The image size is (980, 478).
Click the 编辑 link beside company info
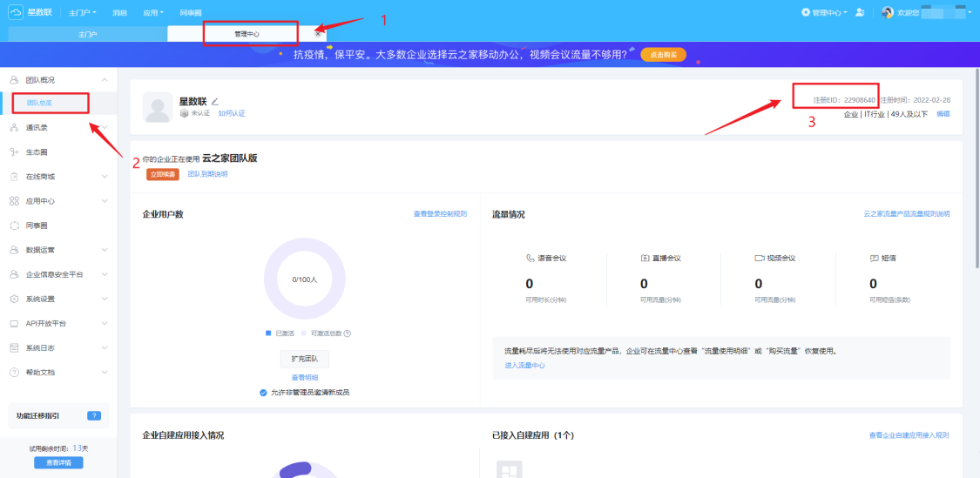(943, 114)
